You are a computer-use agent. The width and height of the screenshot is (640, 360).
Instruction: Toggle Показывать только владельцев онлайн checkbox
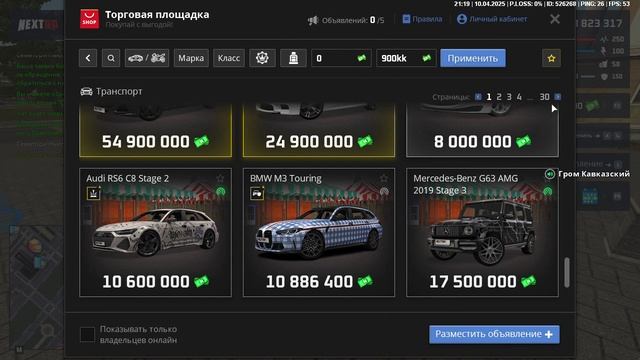pos(87,334)
